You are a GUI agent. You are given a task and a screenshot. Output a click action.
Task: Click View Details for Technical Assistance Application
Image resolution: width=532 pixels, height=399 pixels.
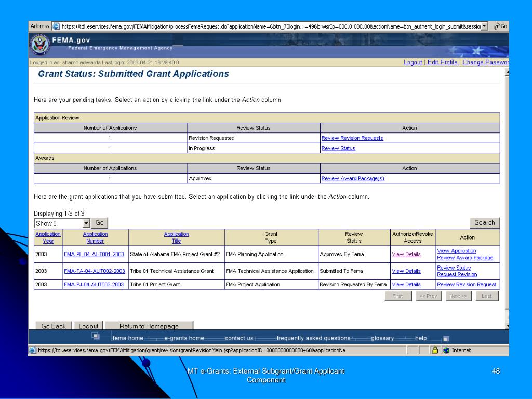[406, 271]
